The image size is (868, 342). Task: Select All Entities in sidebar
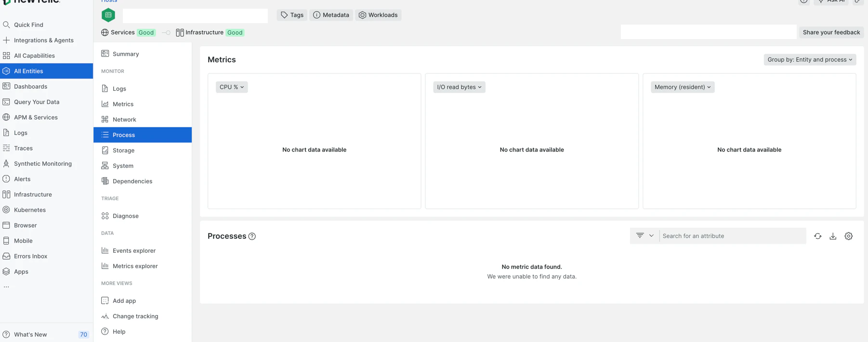[46, 71]
